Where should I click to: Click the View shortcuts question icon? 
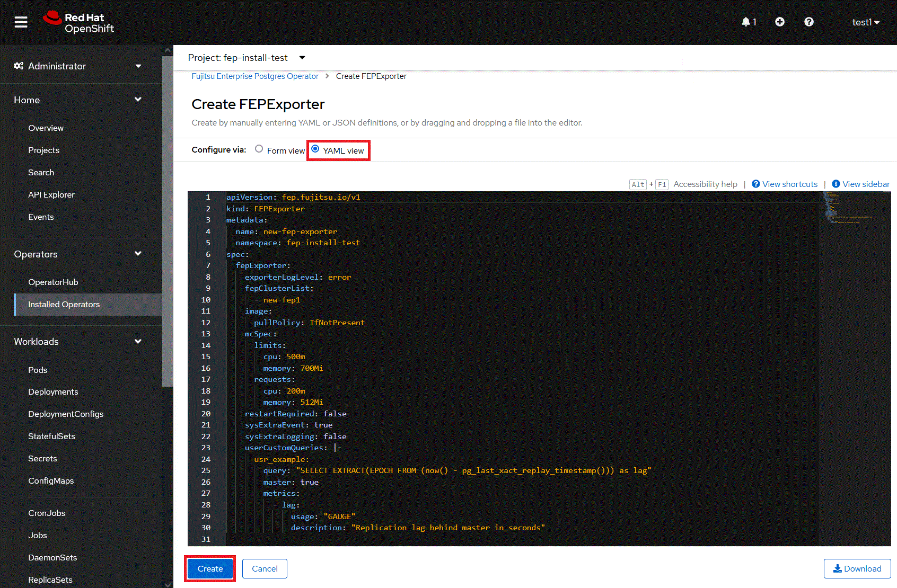(x=756, y=184)
